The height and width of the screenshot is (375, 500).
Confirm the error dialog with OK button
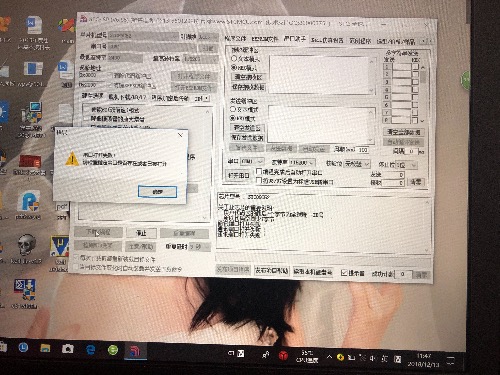[157, 192]
